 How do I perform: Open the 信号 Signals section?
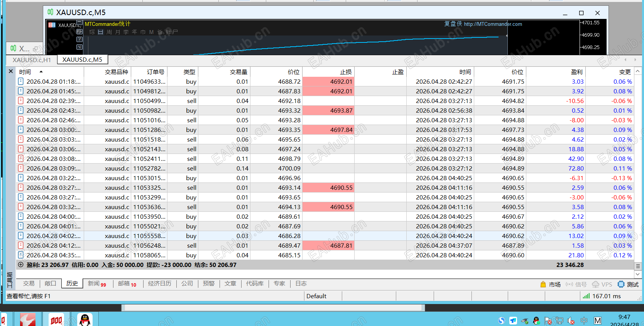tap(576, 284)
